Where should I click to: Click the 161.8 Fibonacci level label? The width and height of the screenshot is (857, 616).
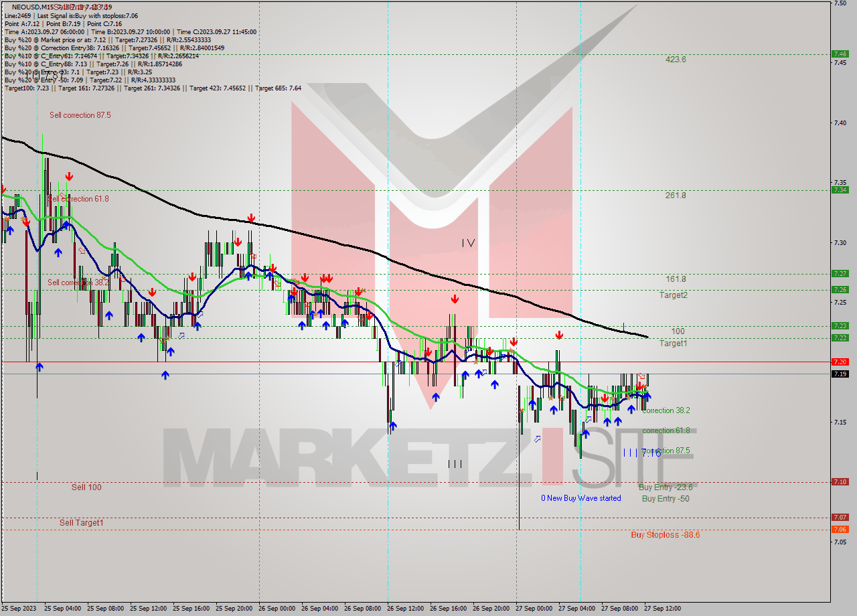coord(676,279)
